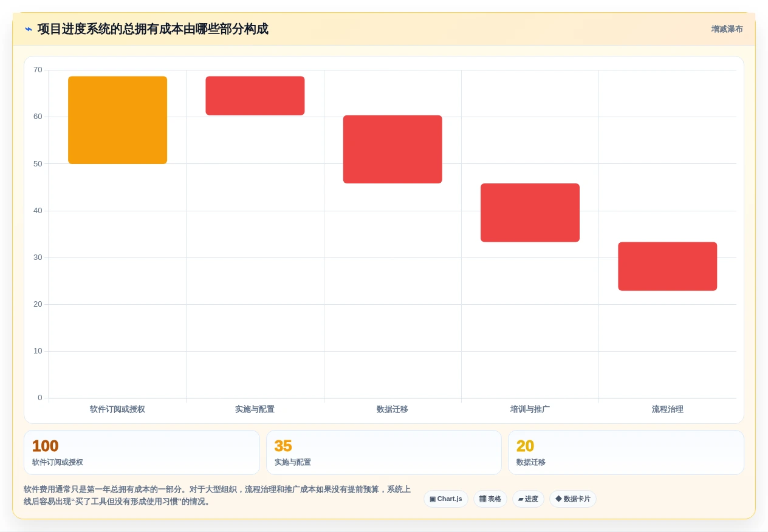
Task: Click the blue icon beside the chart title
Action: [x=29, y=29]
